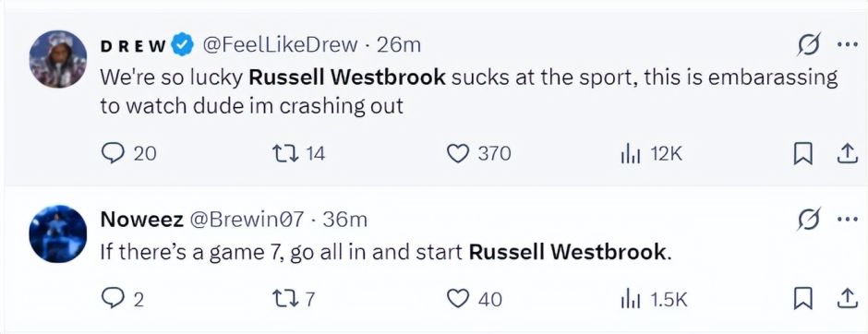
Task: Open Noweez's profile avatar
Action: [57, 234]
